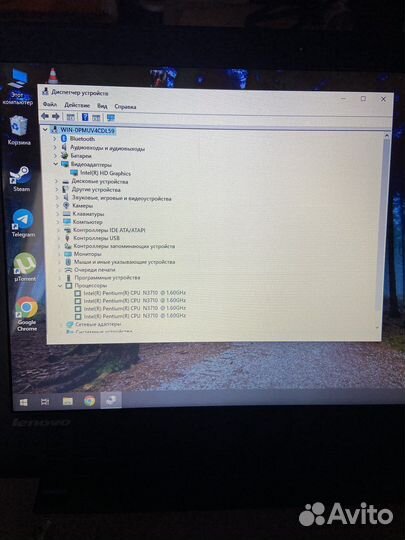Click the USB plug icon beside Контроллеры USB
Screen dimensions: 405x540
(x=68, y=238)
